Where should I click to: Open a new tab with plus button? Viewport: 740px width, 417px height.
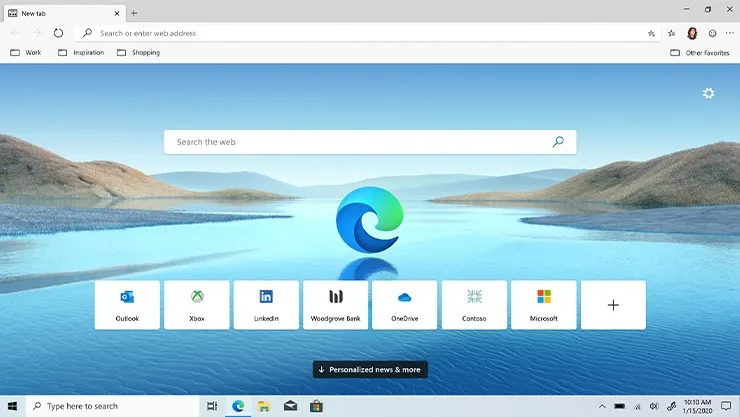pos(134,13)
